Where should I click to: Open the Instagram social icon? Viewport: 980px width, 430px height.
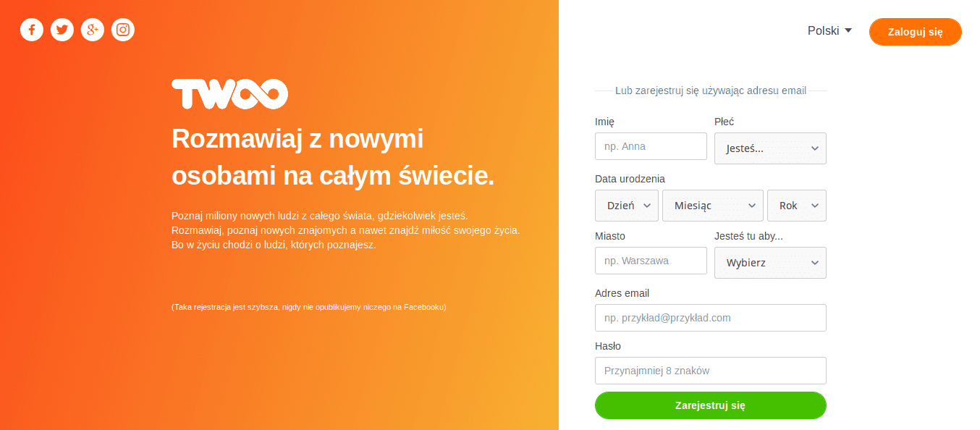(x=123, y=30)
